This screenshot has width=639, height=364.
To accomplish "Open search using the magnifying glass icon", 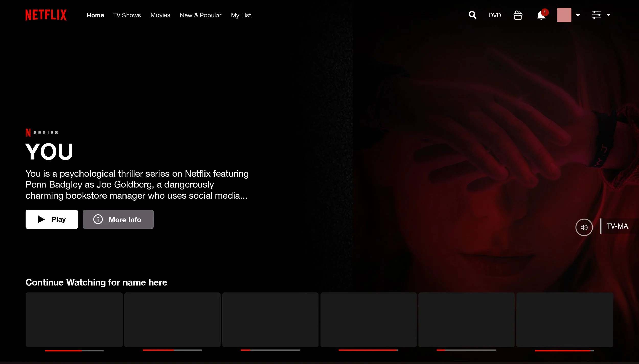I will [x=472, y=15].
